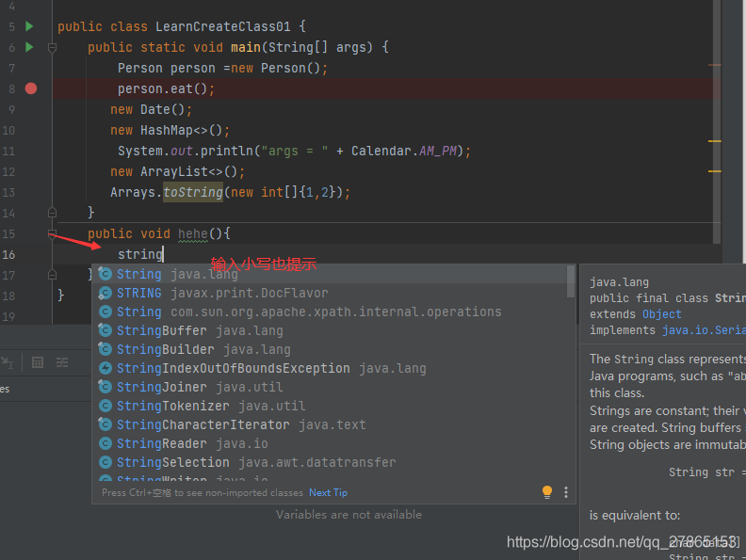
Task: Click the yellow warning stripe near println line
Action: 714,141
